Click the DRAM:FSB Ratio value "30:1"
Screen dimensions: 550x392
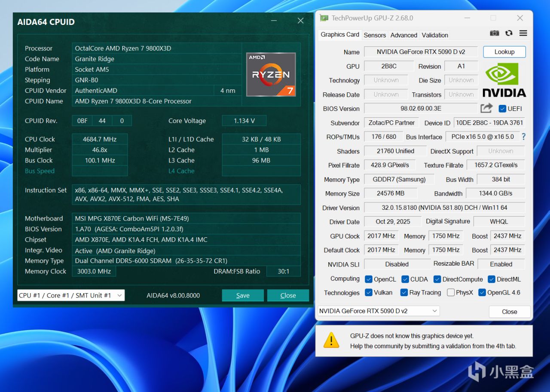(x=284, y=271)
